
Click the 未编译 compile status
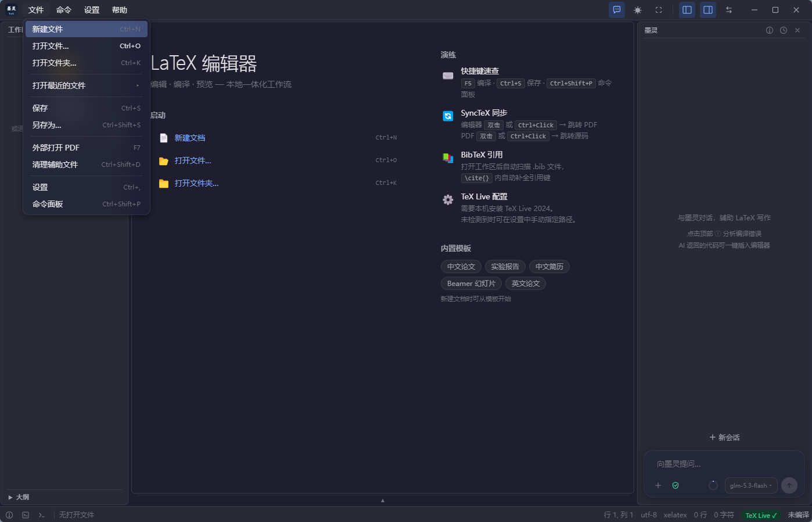[799, 515]
